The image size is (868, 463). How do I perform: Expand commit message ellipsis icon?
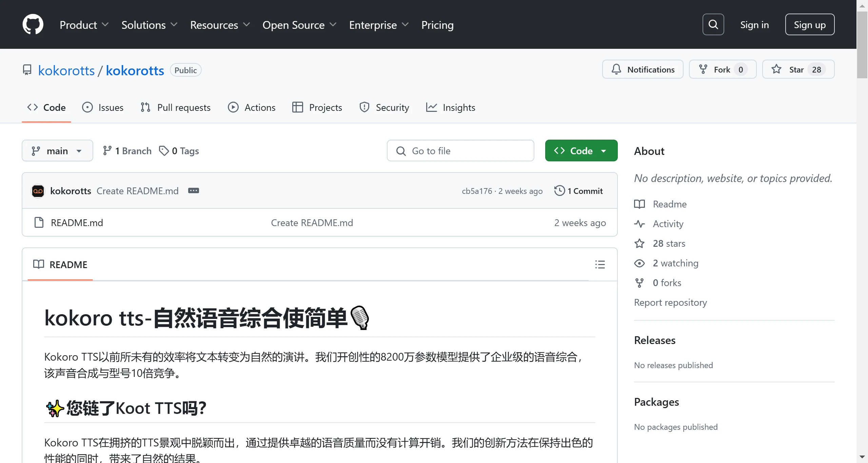(x=194, y=191)
